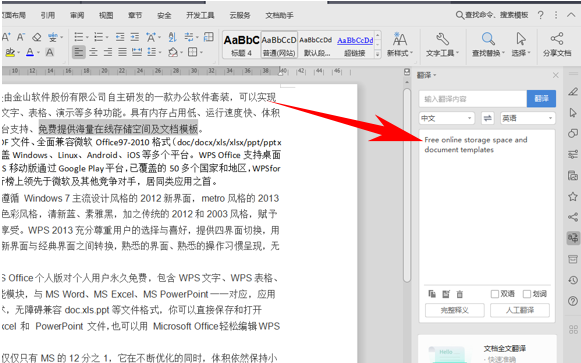Copy the translation result
Viewport: 581px width, 363px height.
point(432,294)
